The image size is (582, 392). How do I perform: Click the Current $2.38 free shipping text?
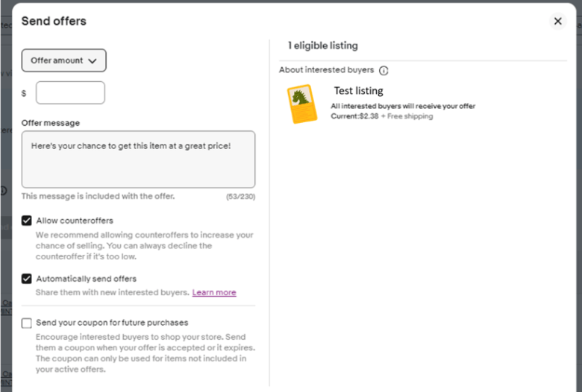[x=381, y=116]
